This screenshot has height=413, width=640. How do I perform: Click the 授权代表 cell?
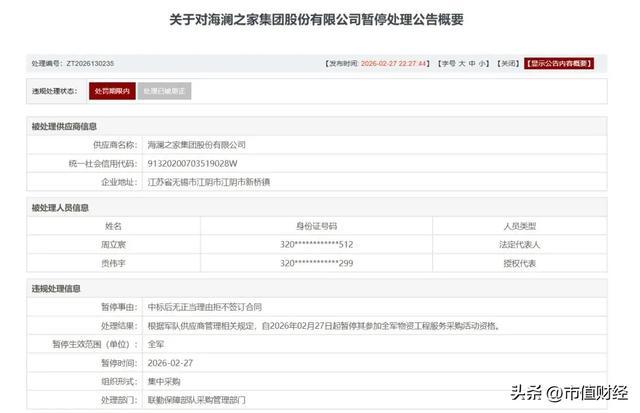[519, 263]
